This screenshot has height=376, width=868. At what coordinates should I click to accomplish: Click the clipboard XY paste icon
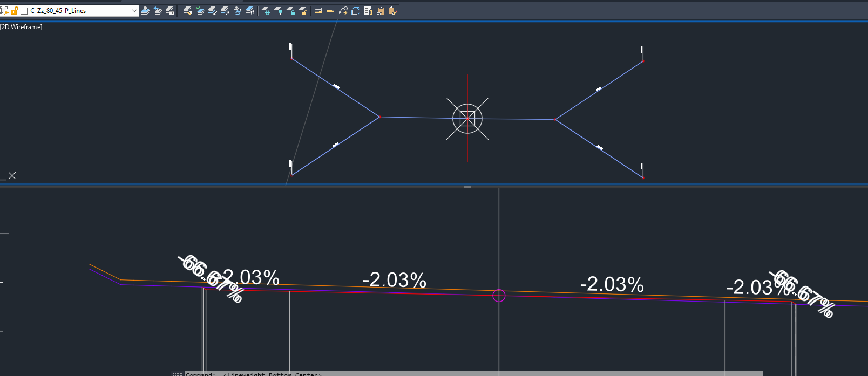(x=381, y=11)
